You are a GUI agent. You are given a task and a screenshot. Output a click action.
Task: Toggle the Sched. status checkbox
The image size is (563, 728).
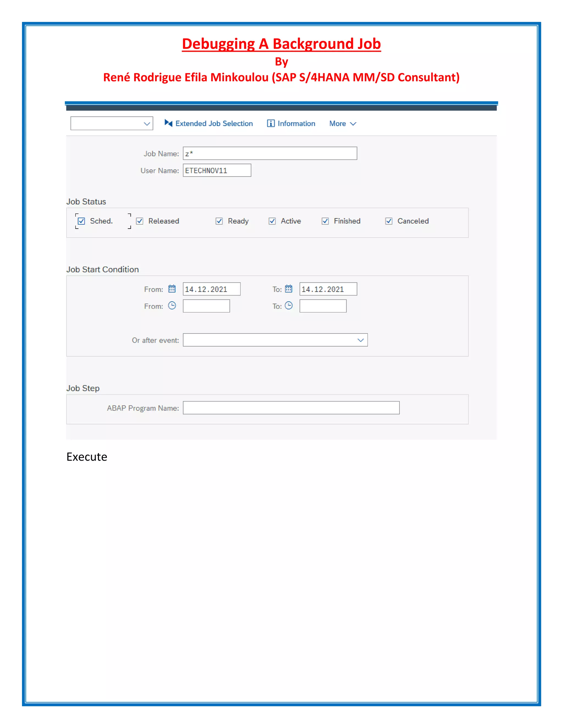[x=81, y=221]
